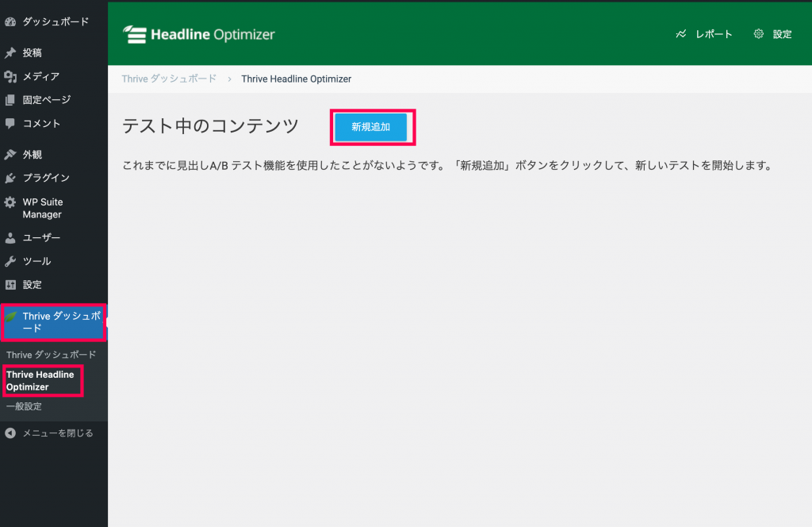Click the 新規追加 button
This screenshot has width=812, height=527.
point(371,127)
